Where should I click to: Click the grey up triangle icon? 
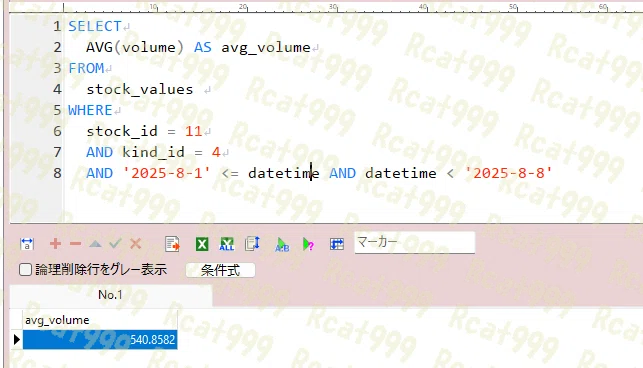pos(95,244)
